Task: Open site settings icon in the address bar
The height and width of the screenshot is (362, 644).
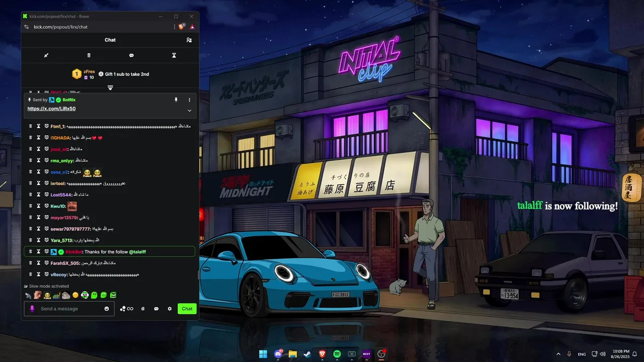Action: point(27,27)
